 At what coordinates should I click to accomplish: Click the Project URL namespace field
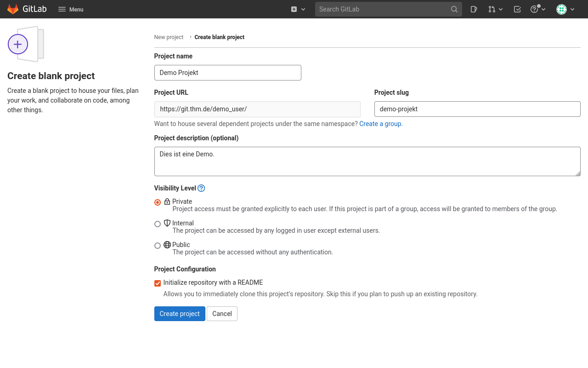[x=257, y=109]
